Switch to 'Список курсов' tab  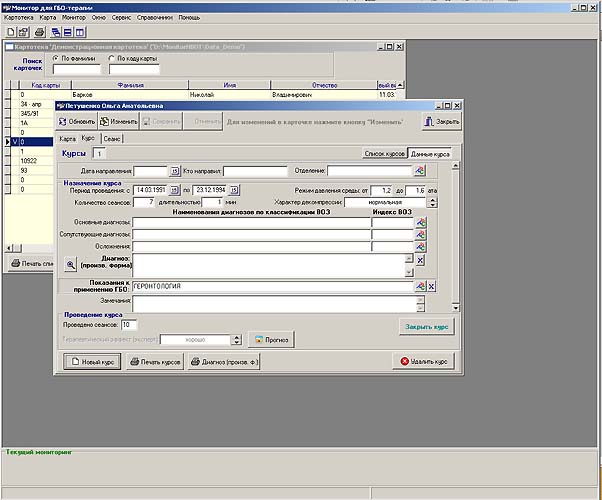pyautogui.click(x=384, y=154)
